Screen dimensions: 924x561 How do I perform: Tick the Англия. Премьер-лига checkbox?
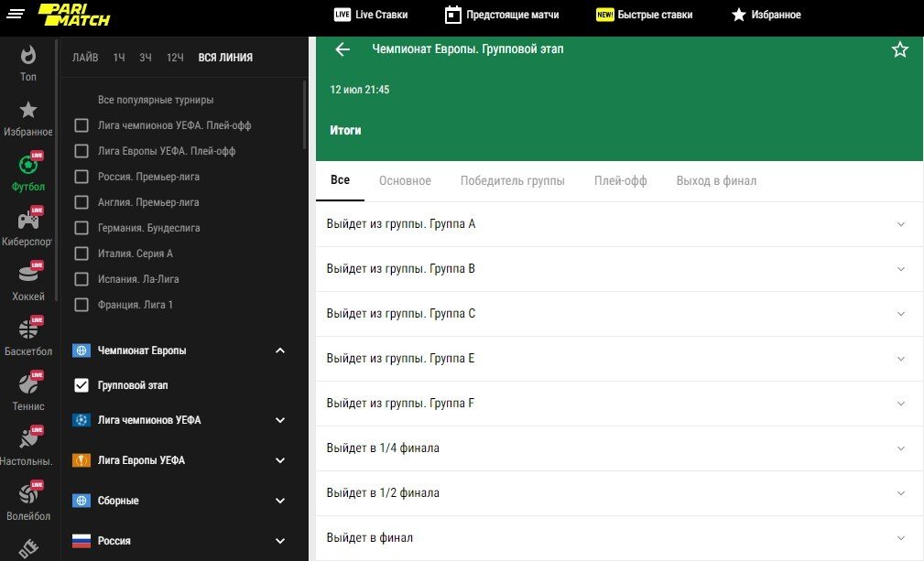pyautogui.click(x=82, y=202)
